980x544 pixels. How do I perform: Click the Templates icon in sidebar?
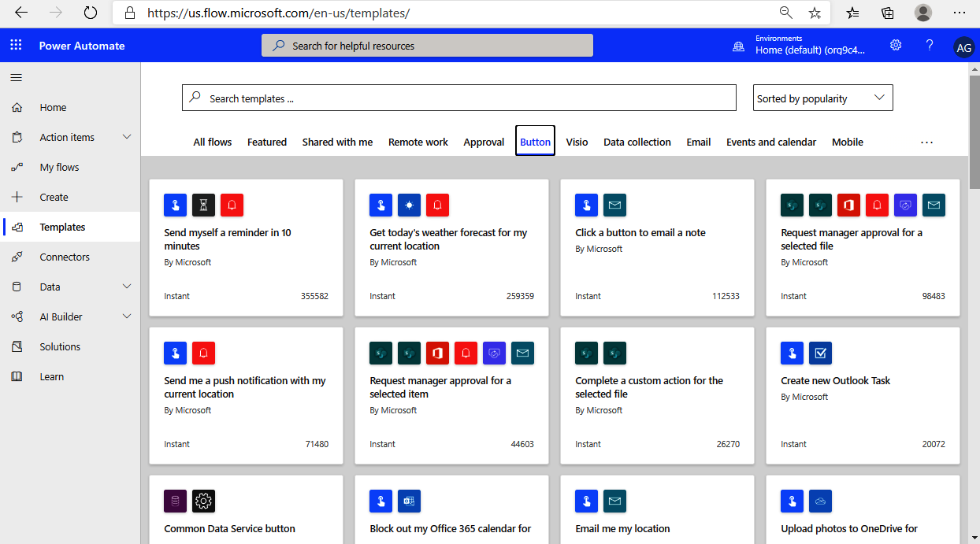[x=17, y=227]
